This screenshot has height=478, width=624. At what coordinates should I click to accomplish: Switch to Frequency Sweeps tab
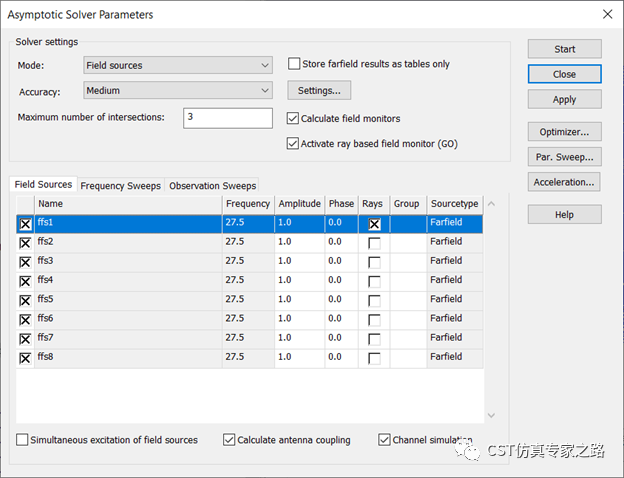point(121,185)
